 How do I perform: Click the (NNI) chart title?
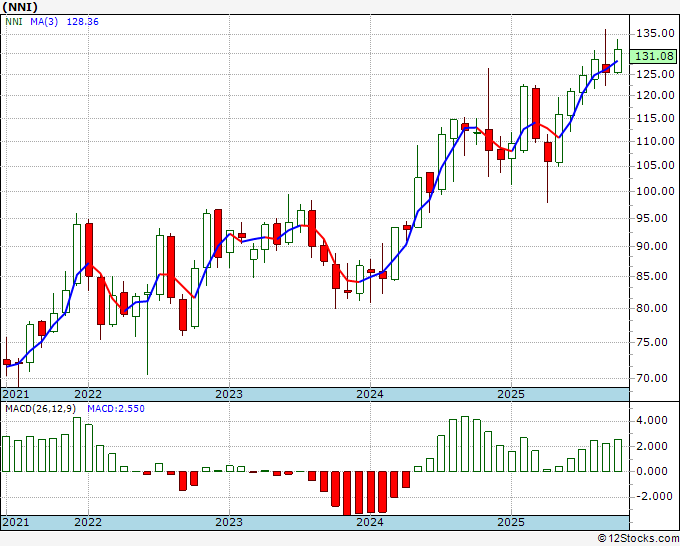(20, 7)
